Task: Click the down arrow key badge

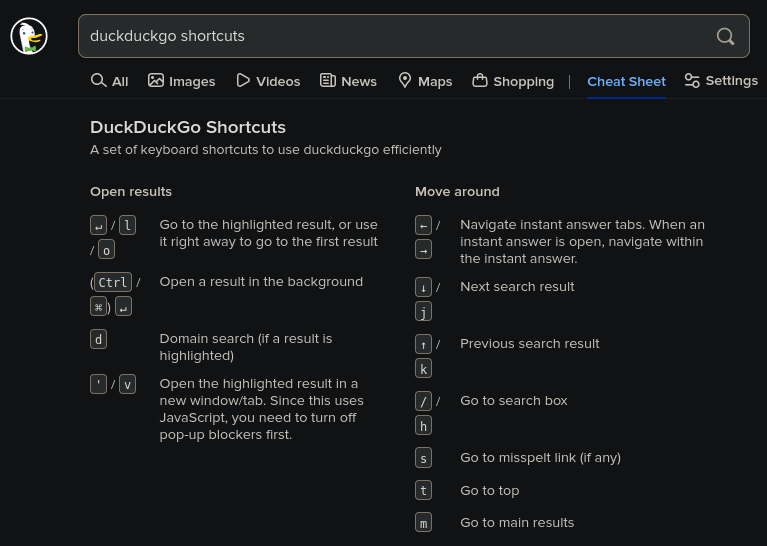Action: 424,287
